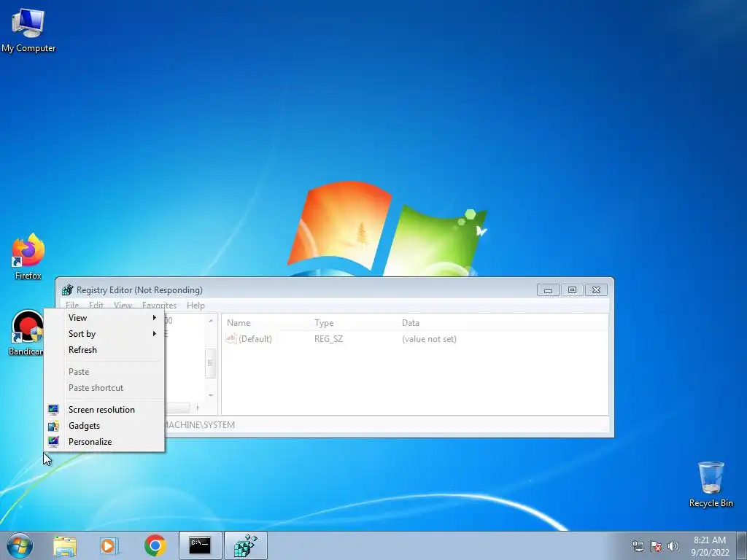Click the Registry Editor title bar icon

[x=67, y=290]
